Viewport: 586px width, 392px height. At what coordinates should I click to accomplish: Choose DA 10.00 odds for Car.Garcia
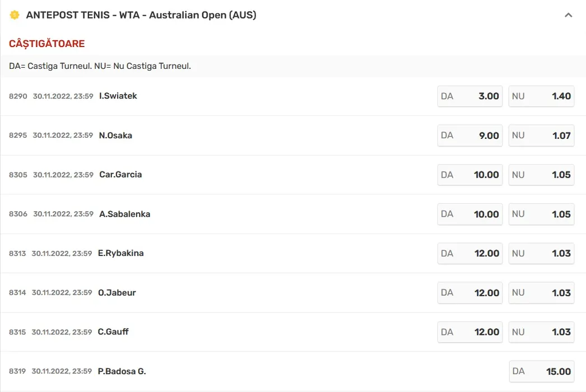(470, 175)
